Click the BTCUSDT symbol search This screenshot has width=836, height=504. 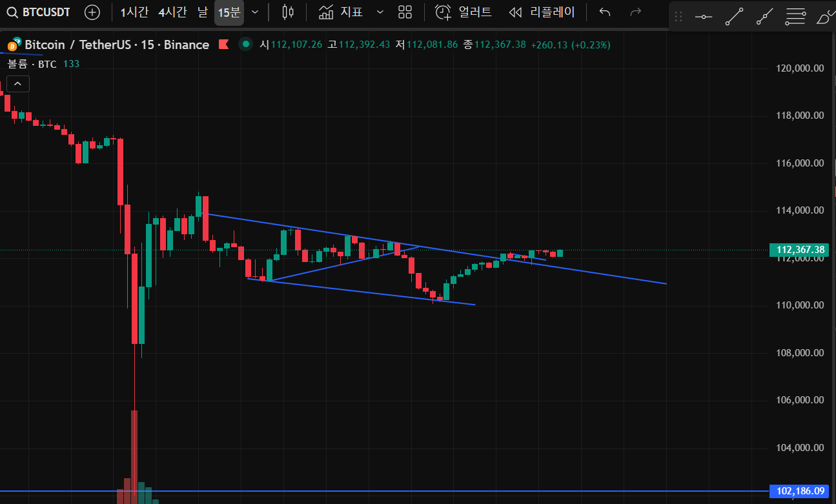39,12
